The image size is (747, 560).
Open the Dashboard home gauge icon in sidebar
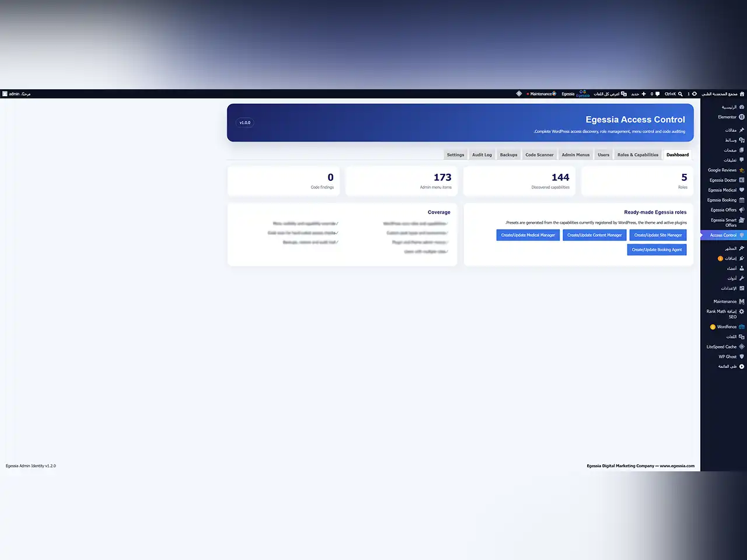(742, 107)
